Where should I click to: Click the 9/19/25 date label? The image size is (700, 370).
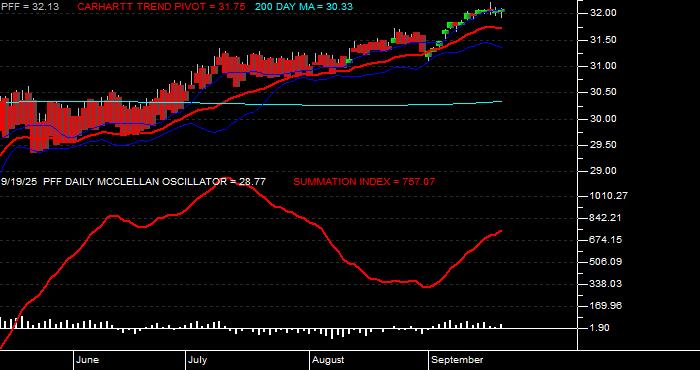pos(19,182)
